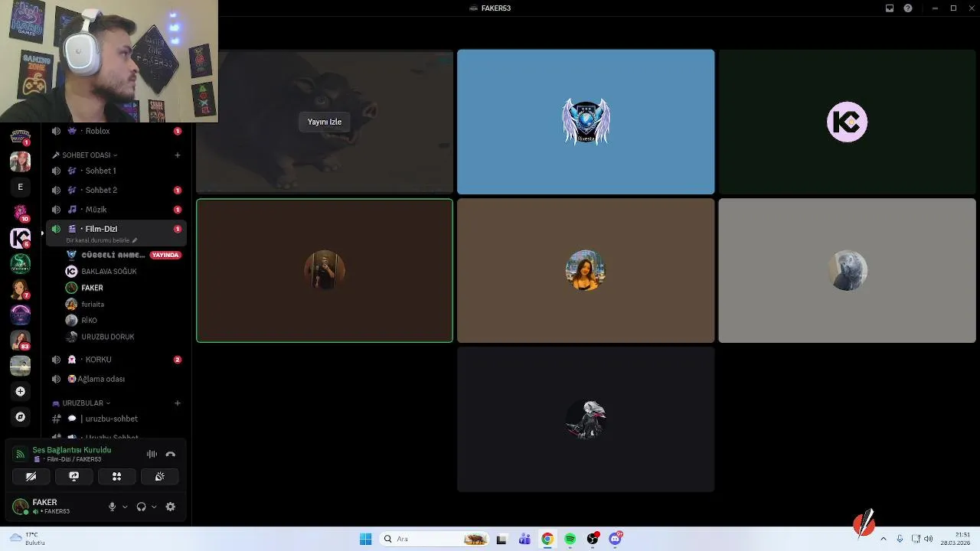Click the Yayını İzle watch stream button

point(325,122)
